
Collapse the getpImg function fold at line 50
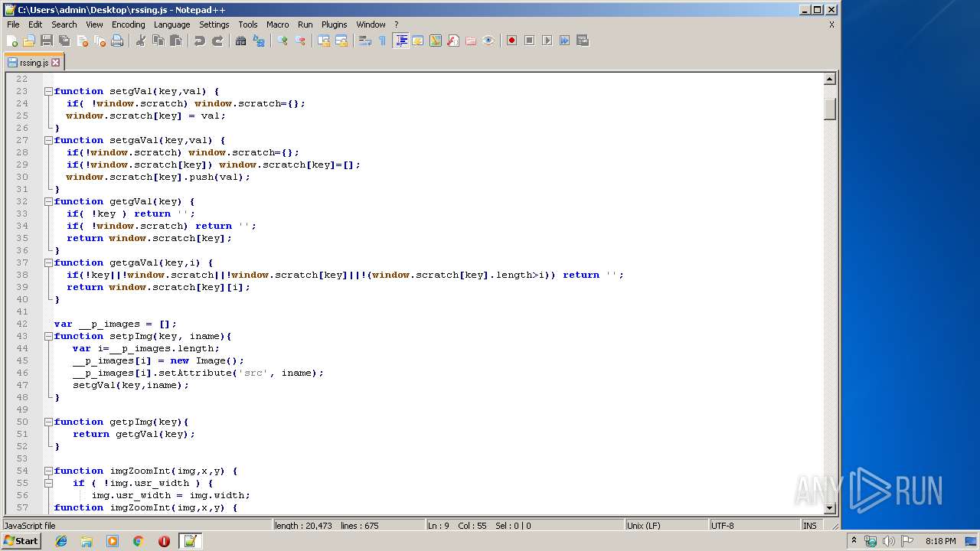(48, 422)
